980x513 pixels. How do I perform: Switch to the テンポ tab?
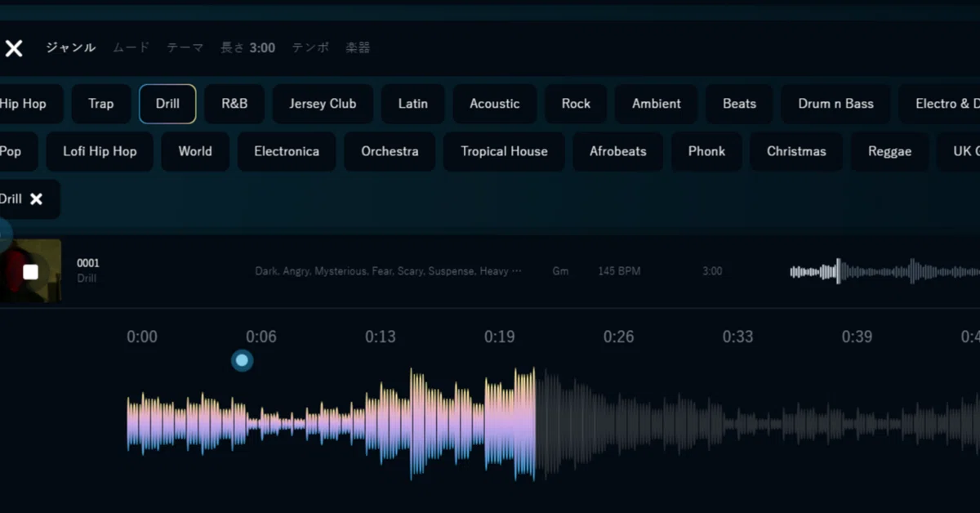coord(310,47)
